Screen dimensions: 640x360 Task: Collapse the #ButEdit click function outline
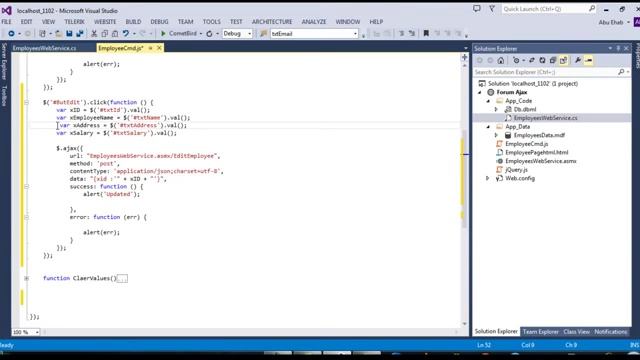[x=27, y=102]
